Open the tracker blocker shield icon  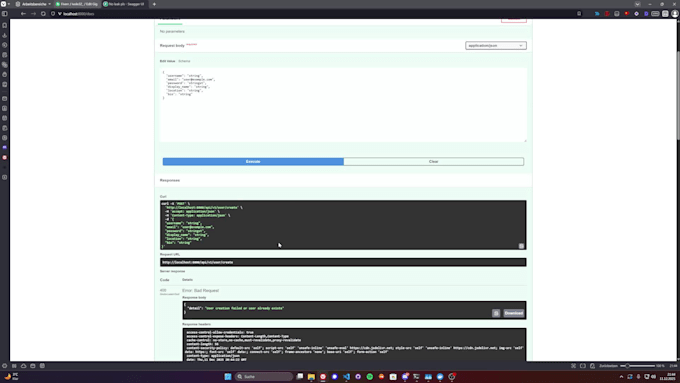pyautogui.click(x=53, y=14)
